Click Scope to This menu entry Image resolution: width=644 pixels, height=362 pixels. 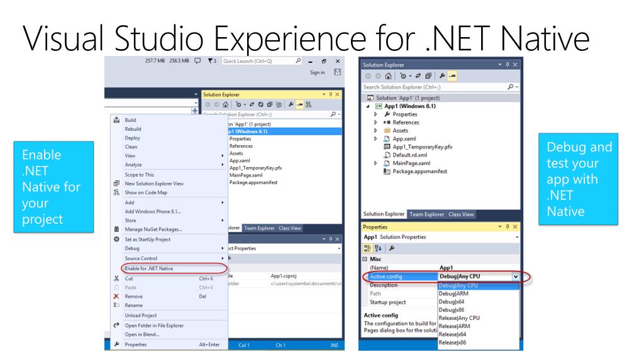pos(139,175)
